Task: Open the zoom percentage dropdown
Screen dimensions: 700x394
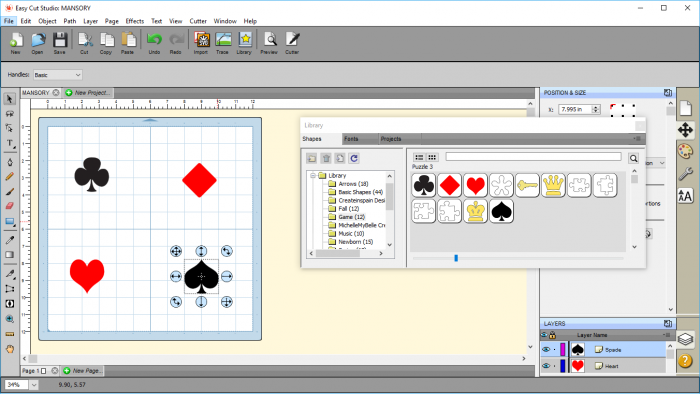Action: [34, 385]
